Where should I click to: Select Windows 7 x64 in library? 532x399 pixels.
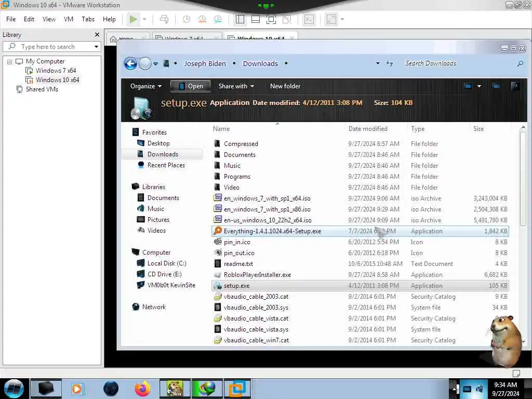pos(56,71)
